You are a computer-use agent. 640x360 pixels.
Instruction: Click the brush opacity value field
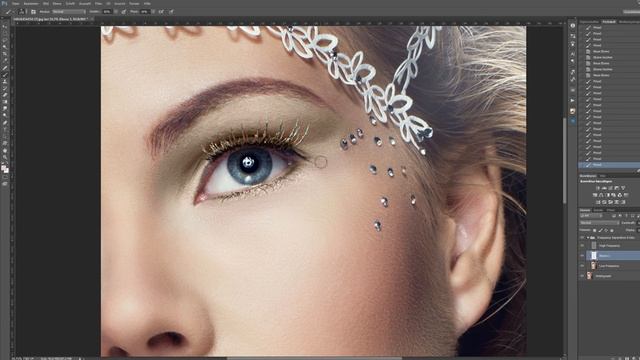(x=107, y=11)
